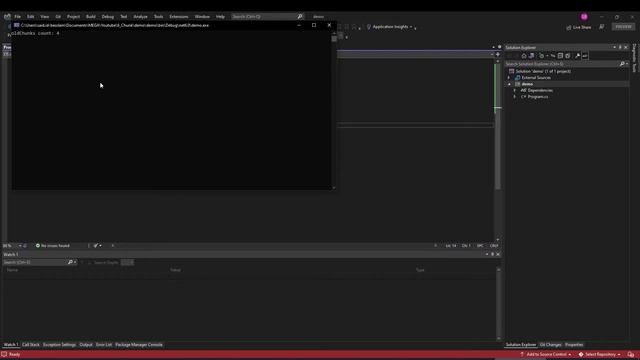Switch to Solution Explorer bottom tab
Viewport: 640px width, 360px height.
(x=521, y=345)
